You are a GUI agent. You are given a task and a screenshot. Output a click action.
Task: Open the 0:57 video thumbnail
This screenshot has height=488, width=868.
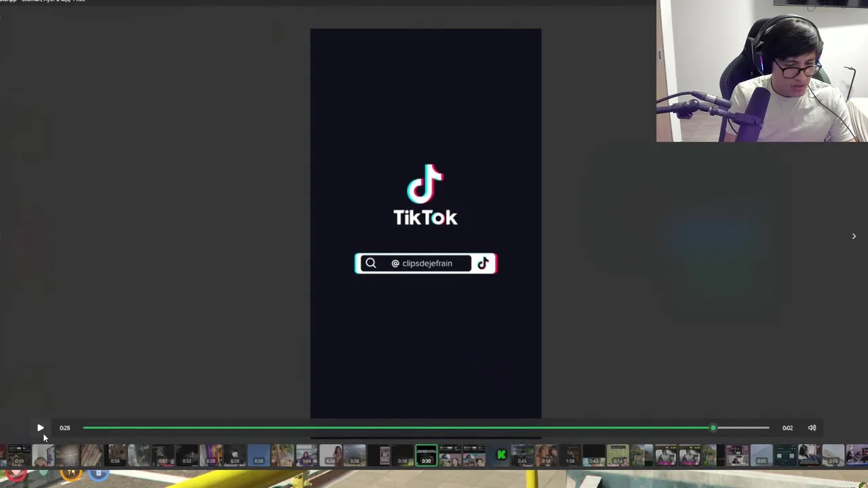click(163, 455)
